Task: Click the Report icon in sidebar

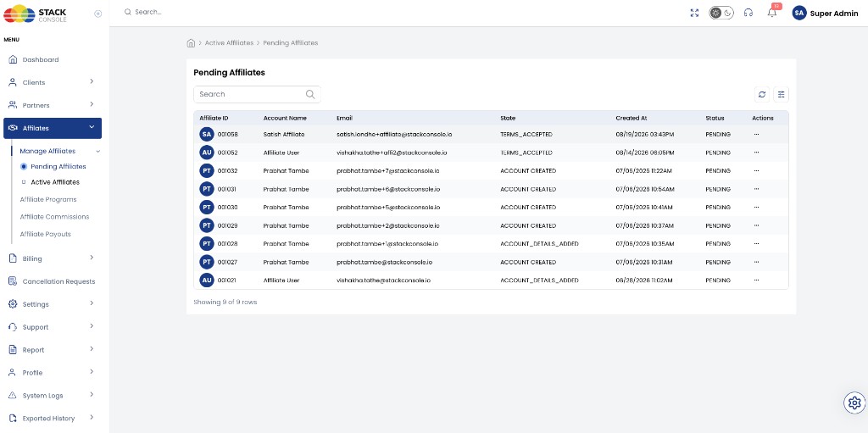Action: [x=13, y=350]
